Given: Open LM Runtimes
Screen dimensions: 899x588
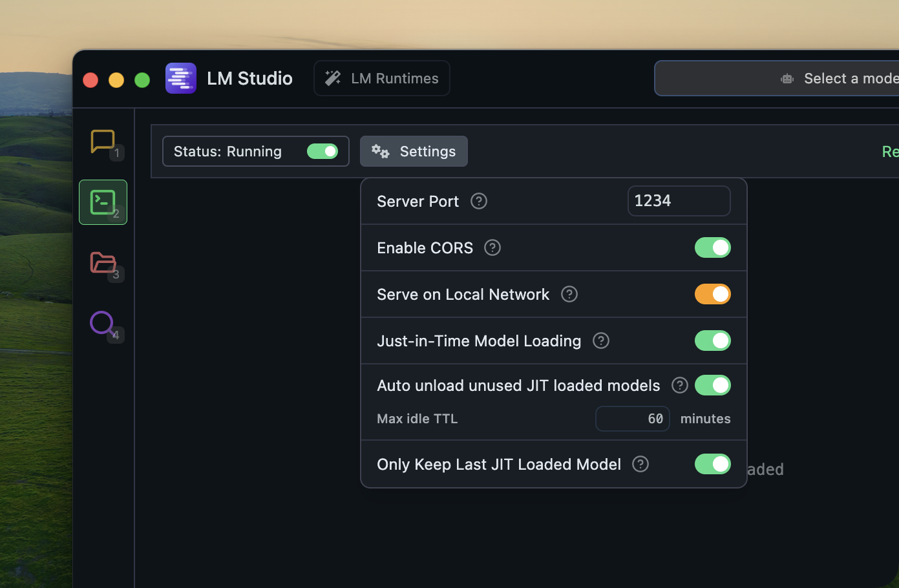Looking at the screenshot, I should [382, 78].
